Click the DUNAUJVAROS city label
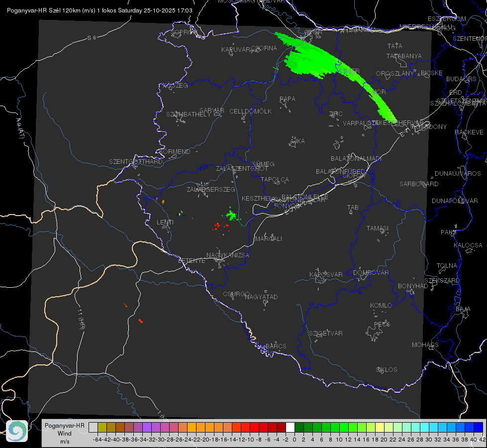 (458, 174)
